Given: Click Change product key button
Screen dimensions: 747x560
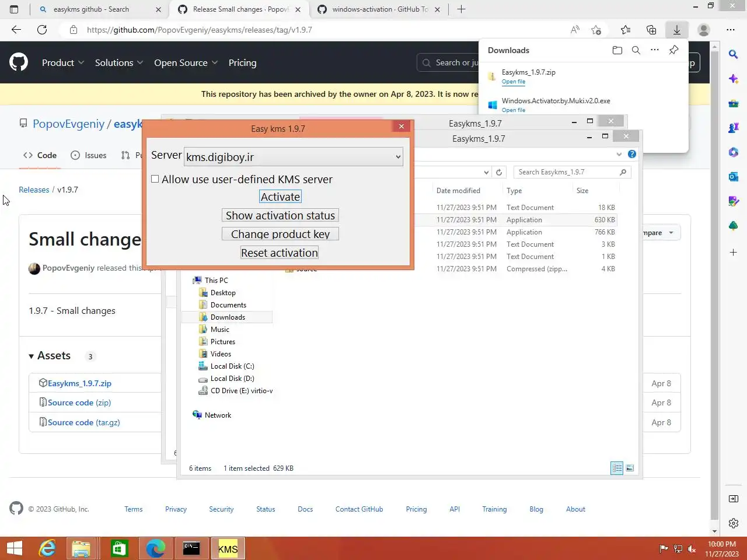Looking at the screenshot, I should tap(280, 234).
